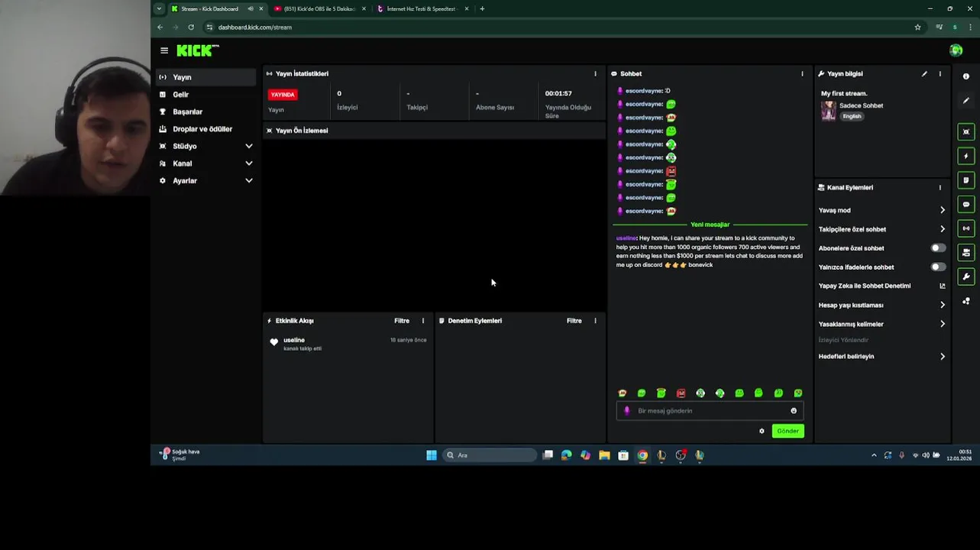Click the bubbles icon at the bottom of the right rail

(x=966, y=301)
